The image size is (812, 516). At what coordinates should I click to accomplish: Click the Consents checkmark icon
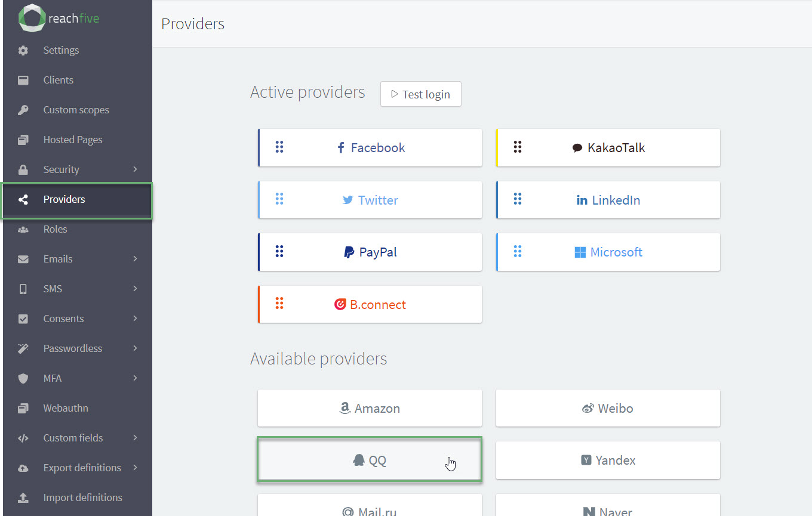pyautogui.click(x=23, y=319)
